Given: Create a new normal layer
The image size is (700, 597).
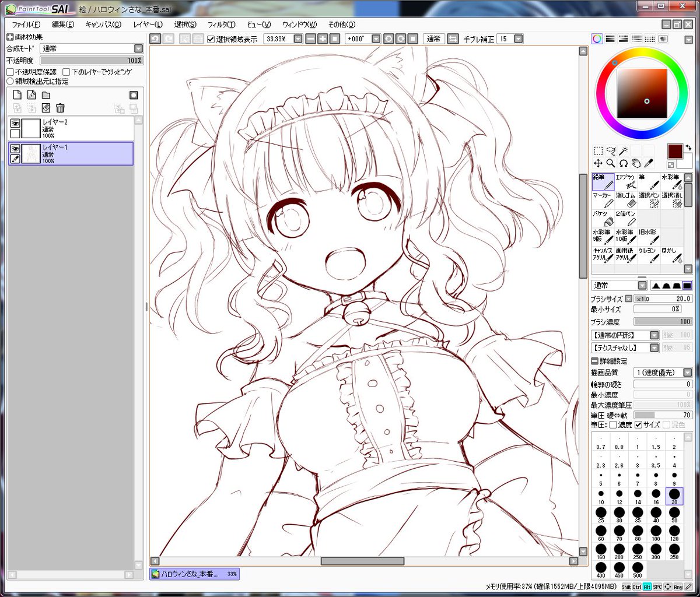Looking at the screenshot, I should coord(17,95).
